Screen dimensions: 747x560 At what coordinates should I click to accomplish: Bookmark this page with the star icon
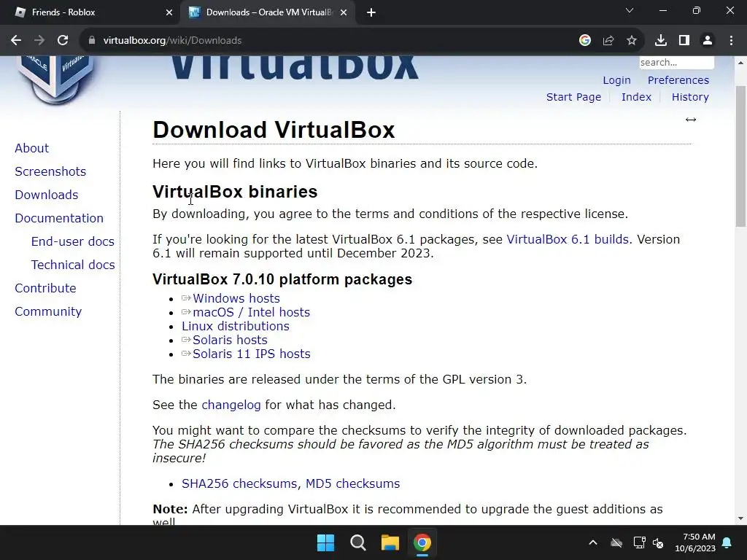632,41
